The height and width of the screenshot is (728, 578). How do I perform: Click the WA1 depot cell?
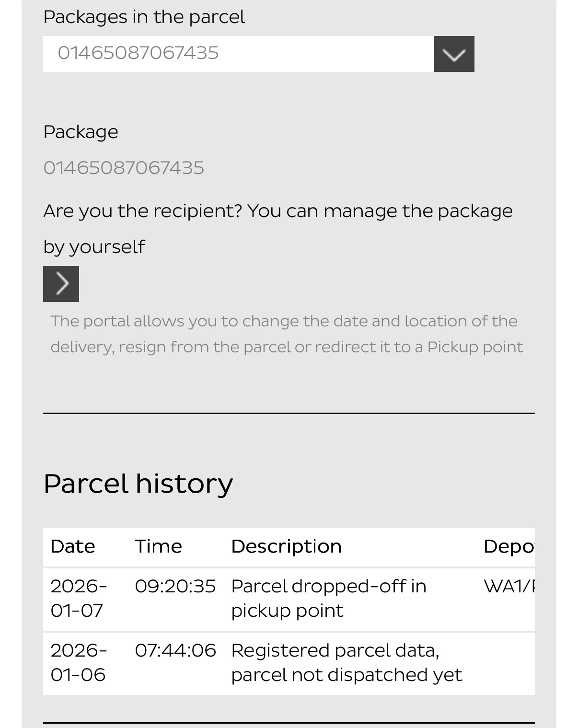(509, 587)
